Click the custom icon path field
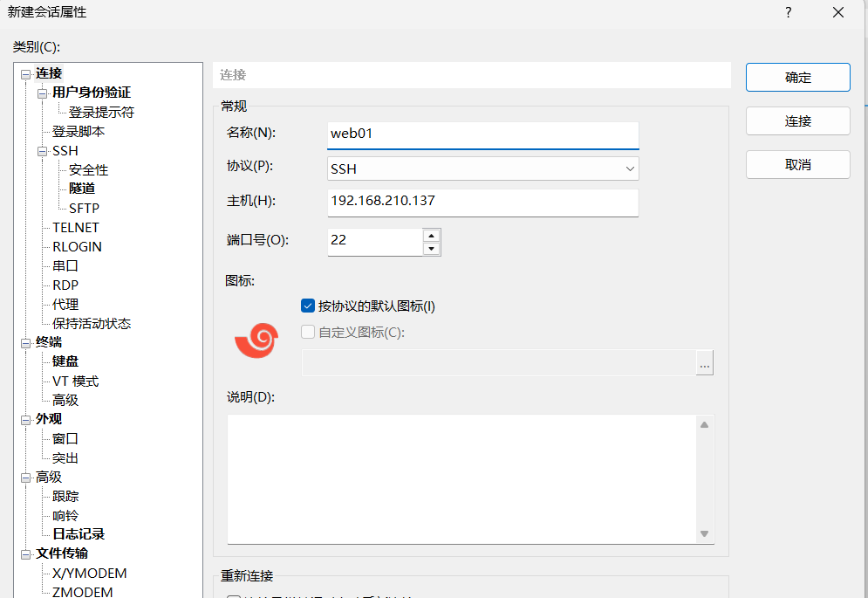Screen dimensions: 868x598 498,363
